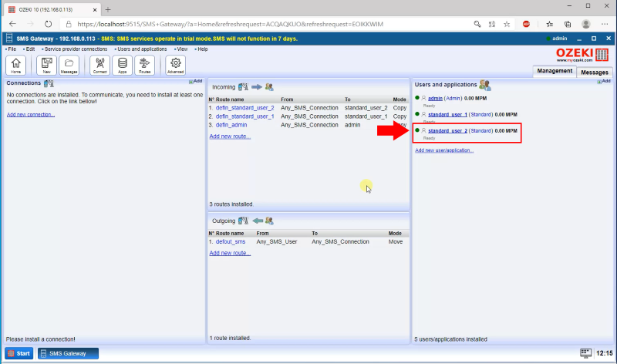The image size is (617, 364).
Task: Open a new browser tab
Action: tap(108, 9)
